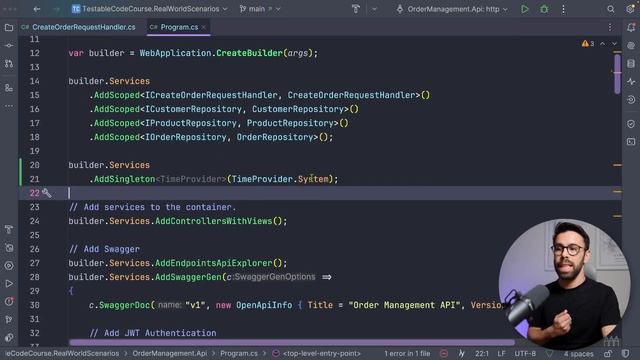
Task: Open the main git branch dropdown
Action: click(x=260, y=9)
